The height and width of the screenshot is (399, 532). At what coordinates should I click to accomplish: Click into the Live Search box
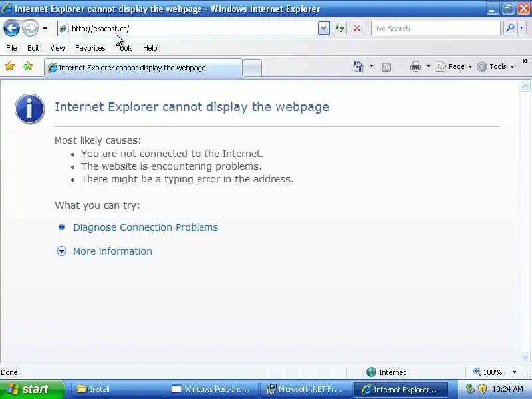pyautogui.click(x=436, y=29)
